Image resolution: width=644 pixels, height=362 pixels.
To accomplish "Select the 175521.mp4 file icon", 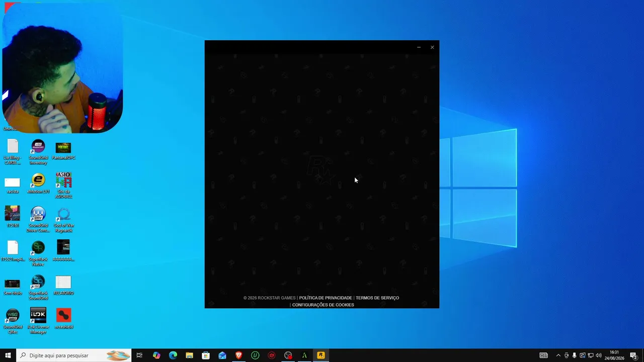I will (12, 251).
